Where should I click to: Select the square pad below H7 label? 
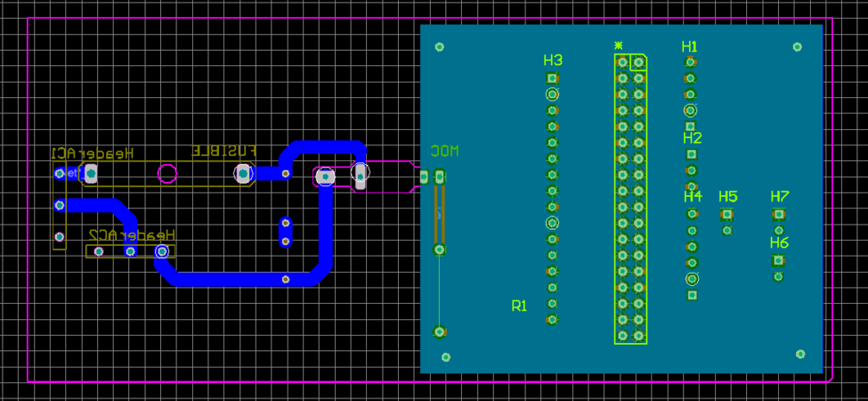pyautogui.click(x=779, y=214)
